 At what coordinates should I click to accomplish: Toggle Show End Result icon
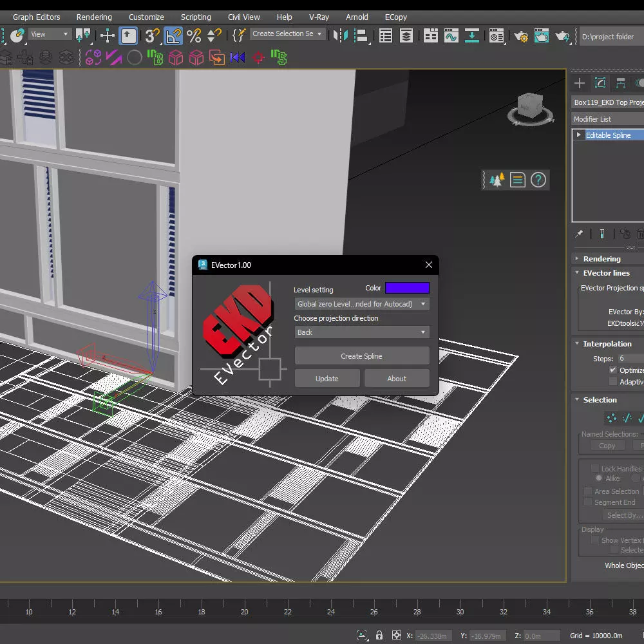coord(602,234)
